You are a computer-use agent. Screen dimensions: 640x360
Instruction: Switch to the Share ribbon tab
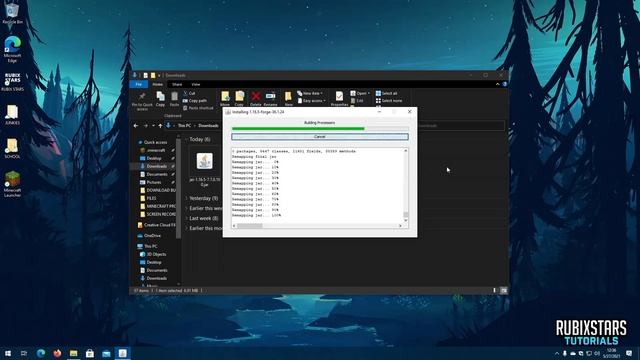click(x=177, y=84)
